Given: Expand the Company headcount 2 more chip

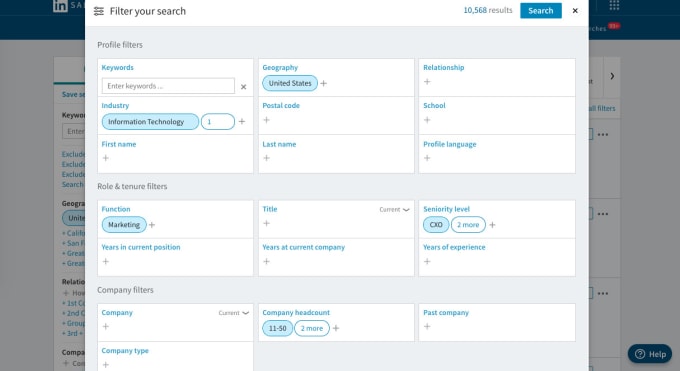Looking at the screenshot, I should point(312,328).
